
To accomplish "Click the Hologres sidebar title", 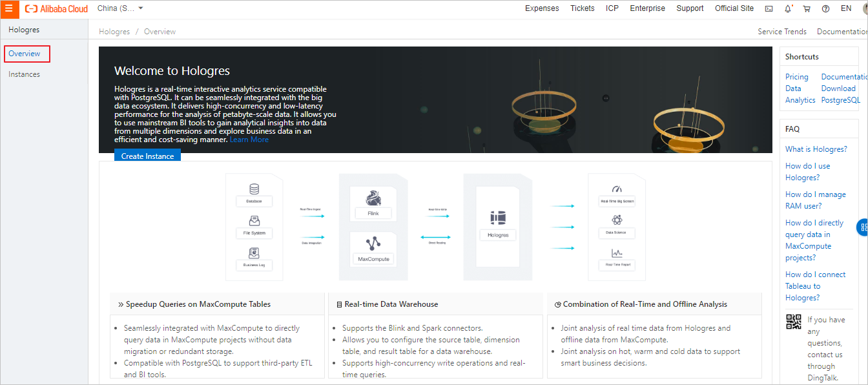I will 24,30.
